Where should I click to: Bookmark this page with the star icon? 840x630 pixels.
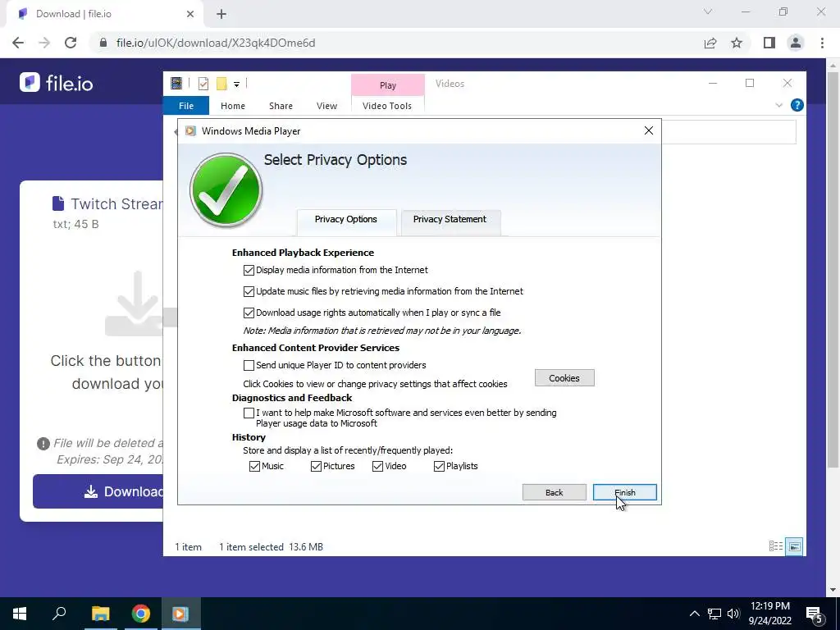pyautogui.click(x=737, y=43)
